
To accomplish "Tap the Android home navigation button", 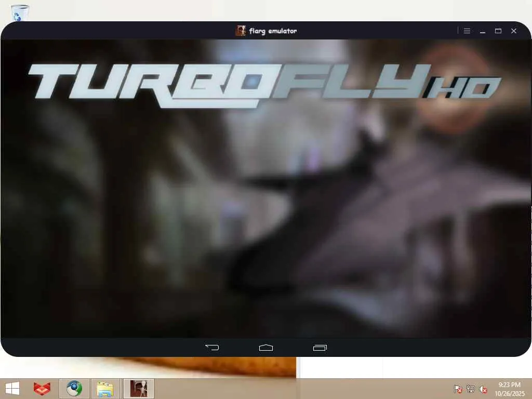I will (266, 348).
